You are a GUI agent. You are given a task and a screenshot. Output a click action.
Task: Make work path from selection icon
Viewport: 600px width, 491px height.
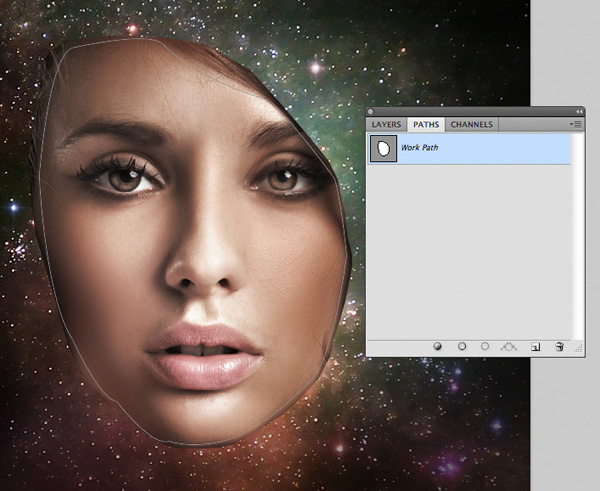[509, 347]
